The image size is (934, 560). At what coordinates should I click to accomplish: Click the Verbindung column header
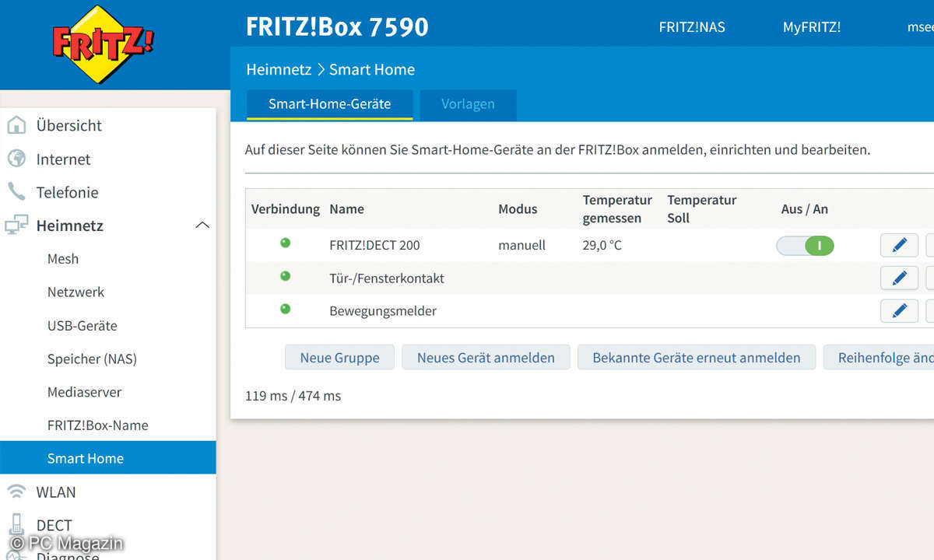coord(285,208)
